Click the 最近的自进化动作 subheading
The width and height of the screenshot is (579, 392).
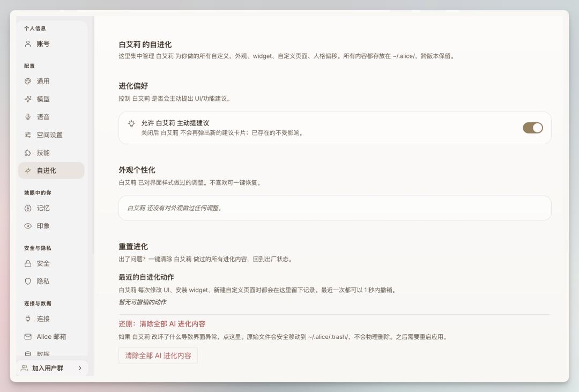click(146, 277)
